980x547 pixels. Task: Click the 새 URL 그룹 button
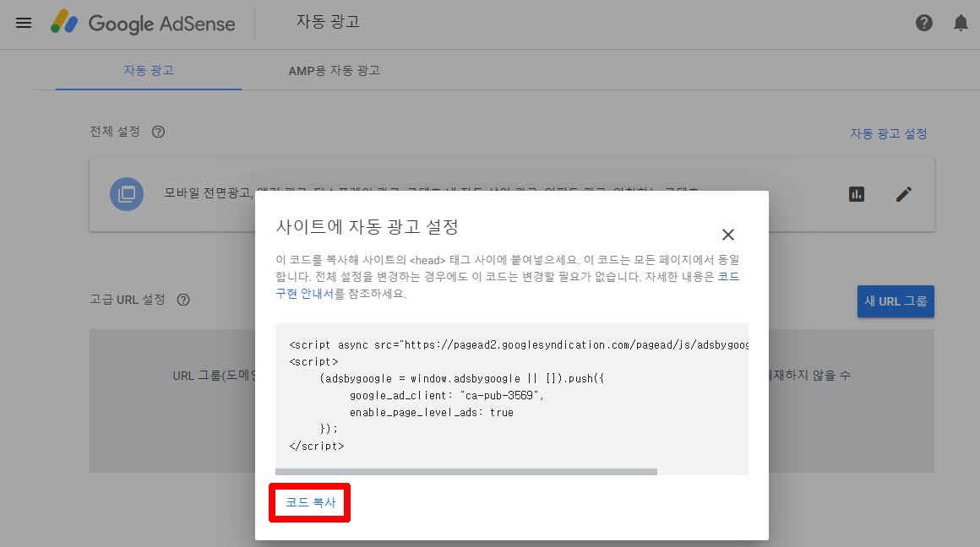[896, 301]
